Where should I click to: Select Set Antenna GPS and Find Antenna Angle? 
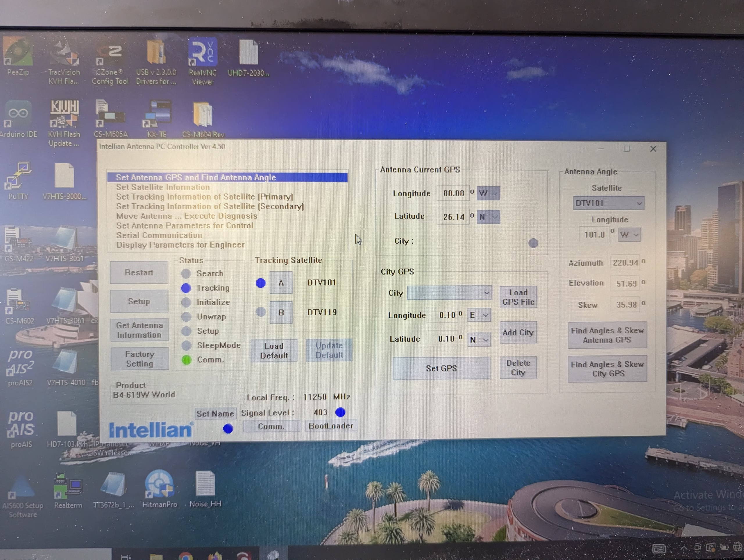coord(227,177)
